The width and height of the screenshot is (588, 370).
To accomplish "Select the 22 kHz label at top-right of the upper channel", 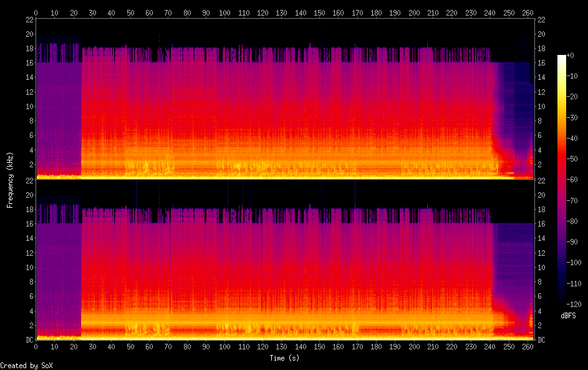I will pyautogui.click(x=542, y=19).
